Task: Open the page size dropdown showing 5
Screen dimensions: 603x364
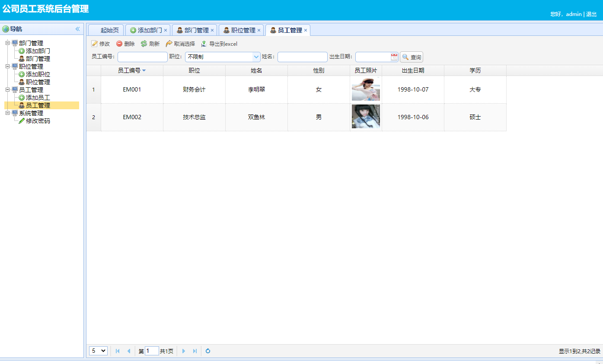Action: [x=98, y=351]
